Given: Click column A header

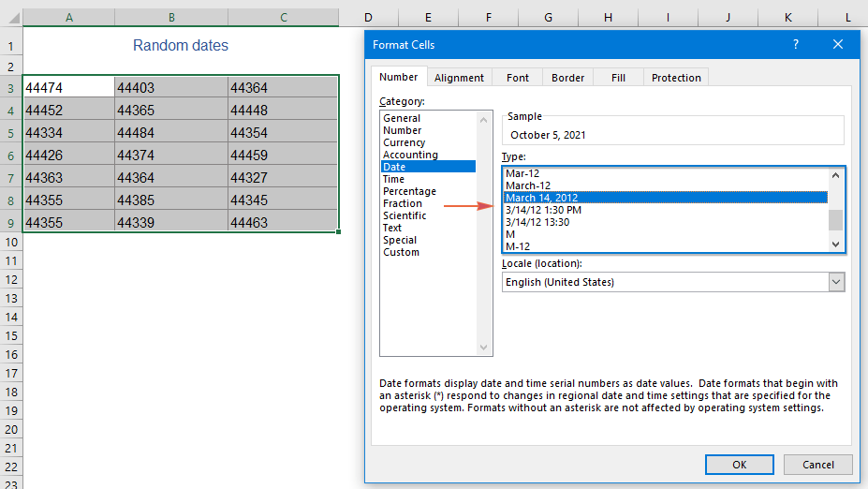Looking at the screenshot, I should (x=69, y=18).
